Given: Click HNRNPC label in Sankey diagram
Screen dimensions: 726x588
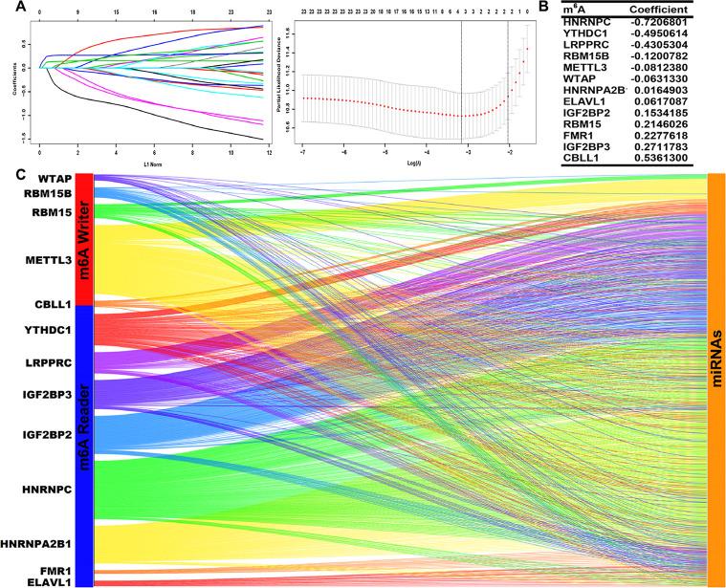Looking at the screenshot, I should pyautogui.click(x=47, y=490).
